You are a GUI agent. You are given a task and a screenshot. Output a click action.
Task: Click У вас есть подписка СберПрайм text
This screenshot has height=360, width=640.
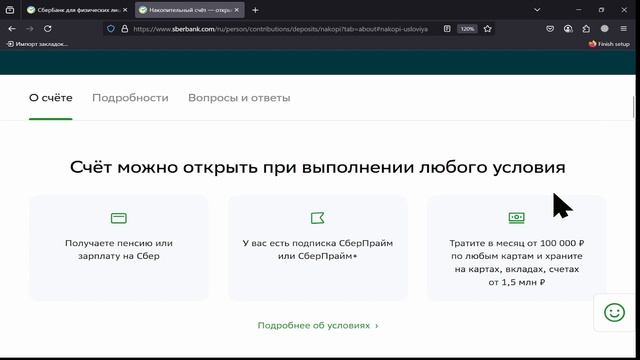point(318,249)
